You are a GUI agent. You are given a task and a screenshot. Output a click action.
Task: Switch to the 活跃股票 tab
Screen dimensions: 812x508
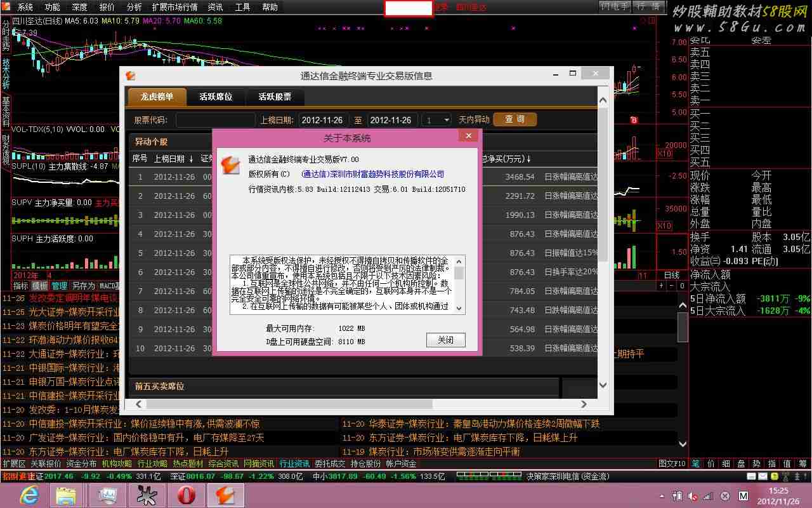275,97
